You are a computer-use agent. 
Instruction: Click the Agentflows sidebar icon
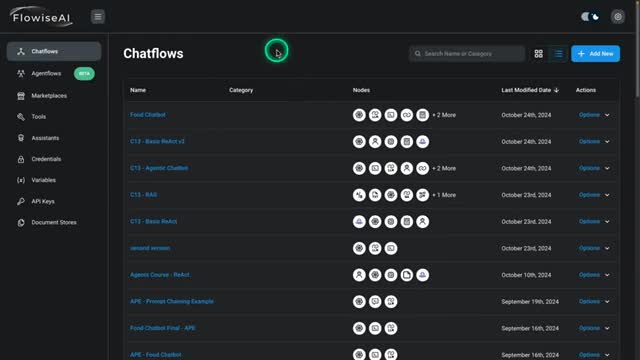(21, 73)
